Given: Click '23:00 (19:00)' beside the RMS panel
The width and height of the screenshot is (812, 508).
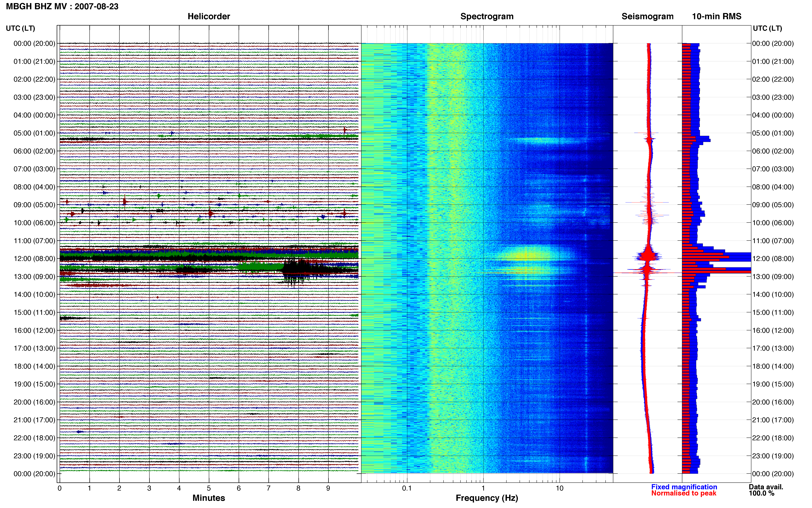Looking at the screenshot, I should 773,456.
